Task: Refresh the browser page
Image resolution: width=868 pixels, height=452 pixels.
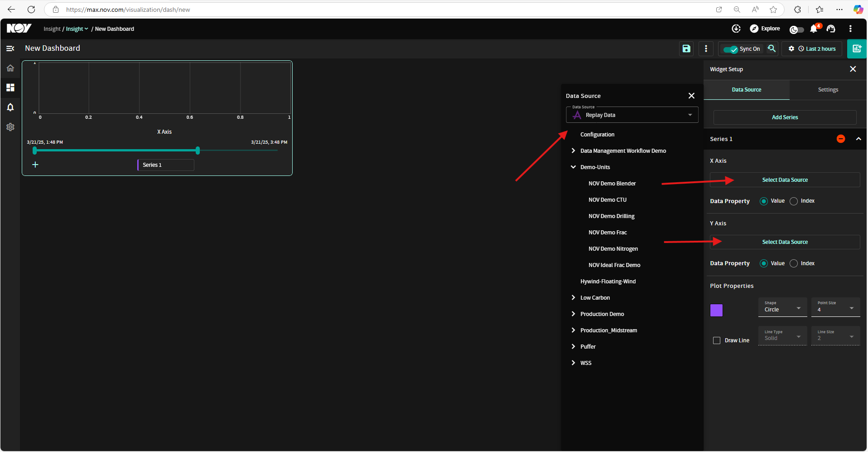Action: tap(31, 10)
